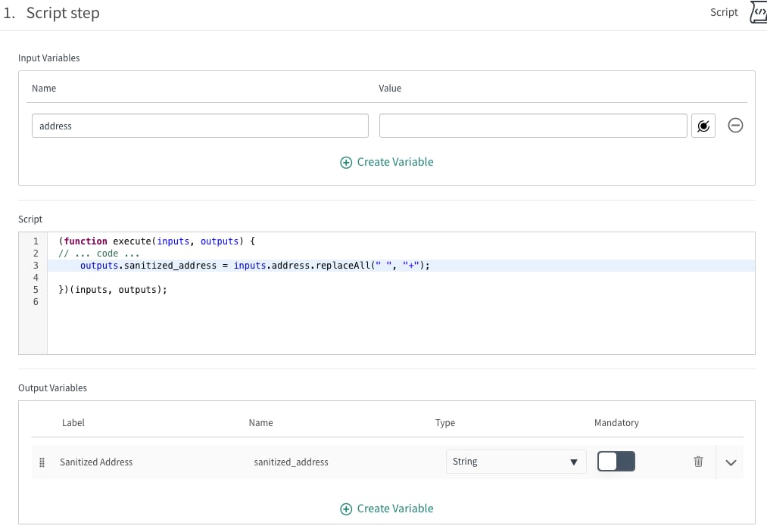
Task: Click the '1. Script step' heading
Action: point(51,13)
